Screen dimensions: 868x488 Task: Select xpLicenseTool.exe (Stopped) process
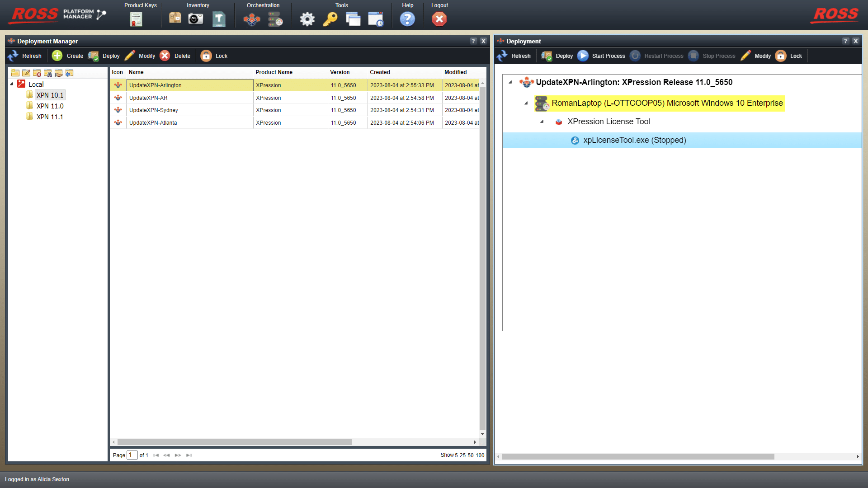[682, 140]
